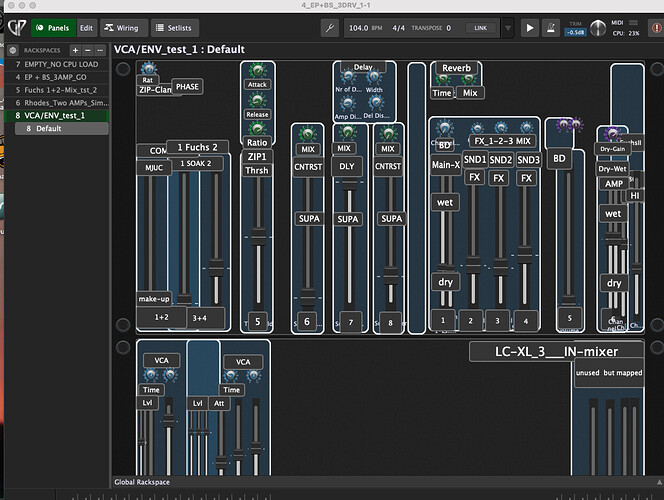
Task: Click the FX_1-2-3 MIX label
Action: [503, 141]
